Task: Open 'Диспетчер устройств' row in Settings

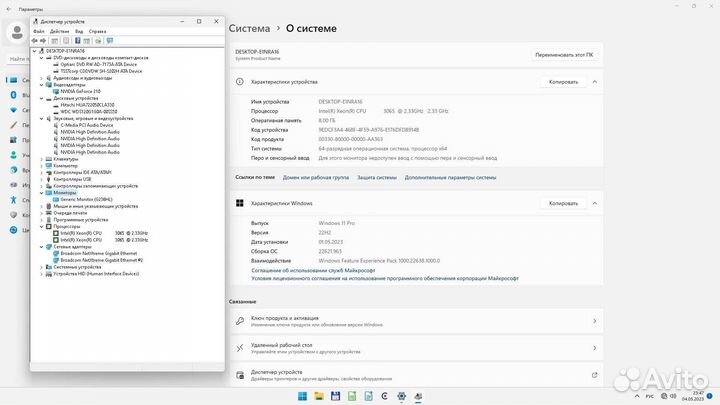Action: coord(416,375)
